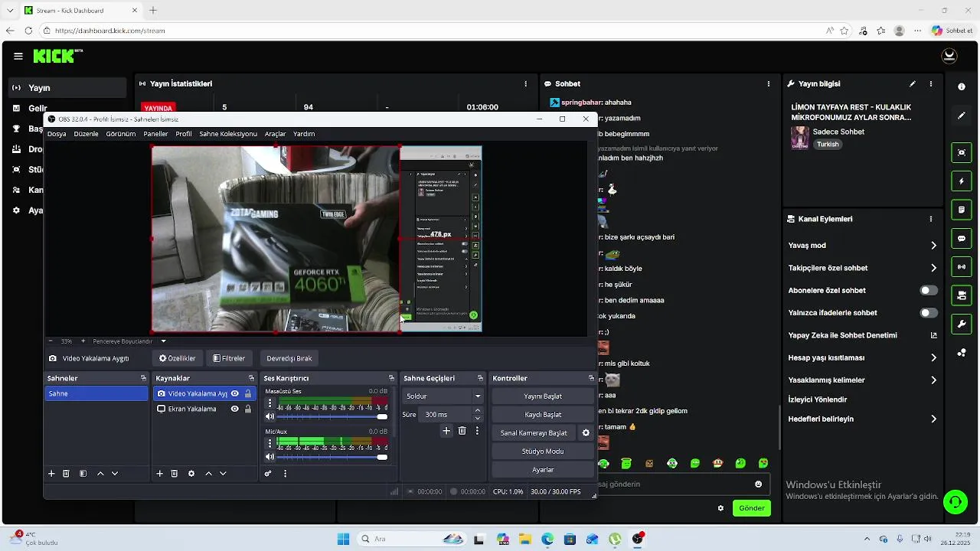Enable Abonelere özel sohbet switch

(929, 291)
